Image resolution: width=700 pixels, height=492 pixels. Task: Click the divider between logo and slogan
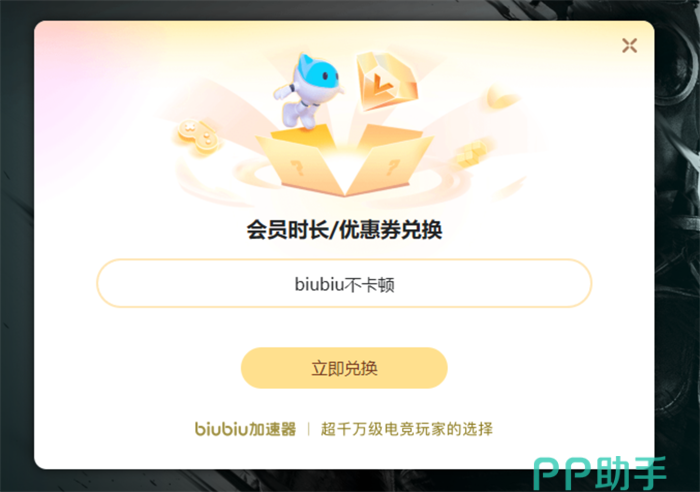pyautogui.click(x=308, y=429)
